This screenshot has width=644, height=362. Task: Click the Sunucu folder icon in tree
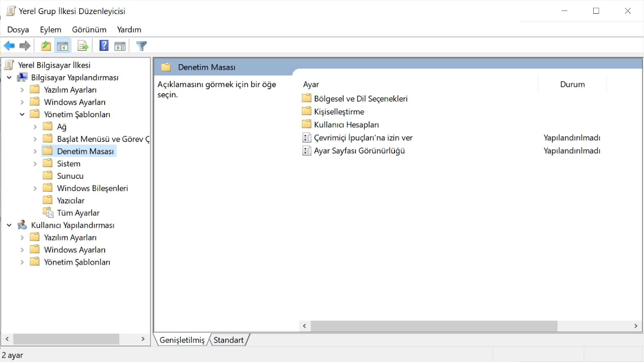[48, 176]
